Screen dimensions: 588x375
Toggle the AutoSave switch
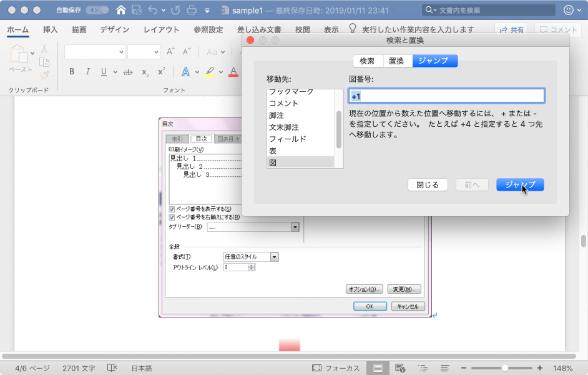click(97, 10)
